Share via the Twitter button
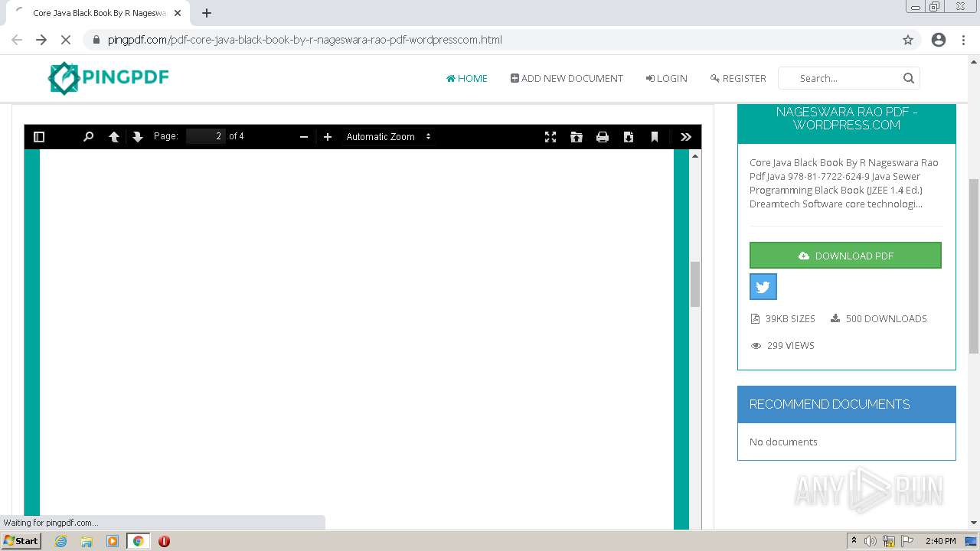 763,287
